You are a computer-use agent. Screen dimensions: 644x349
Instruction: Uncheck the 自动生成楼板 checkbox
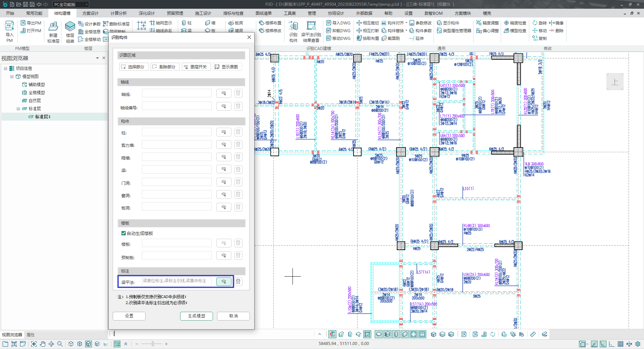tap(123, 233)
